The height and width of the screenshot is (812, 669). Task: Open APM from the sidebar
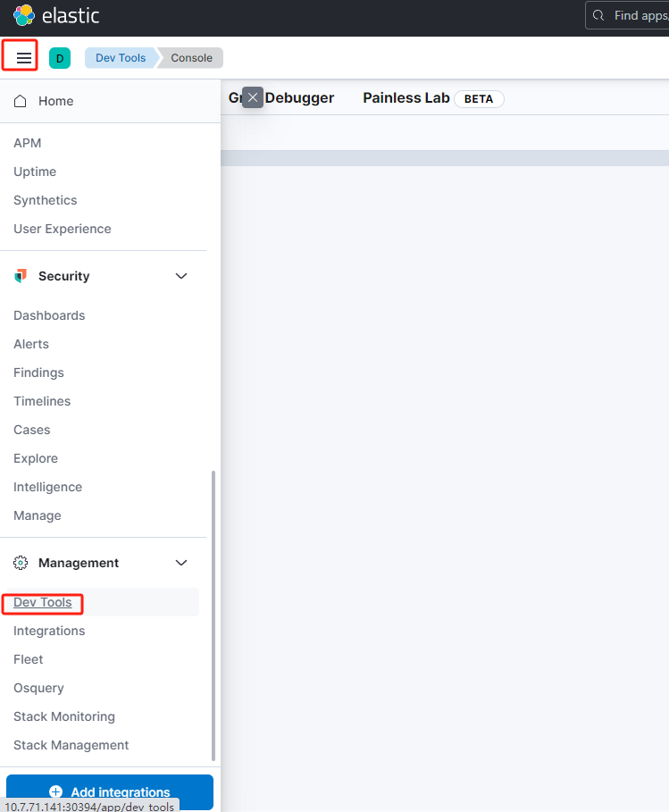coord(28,143)
